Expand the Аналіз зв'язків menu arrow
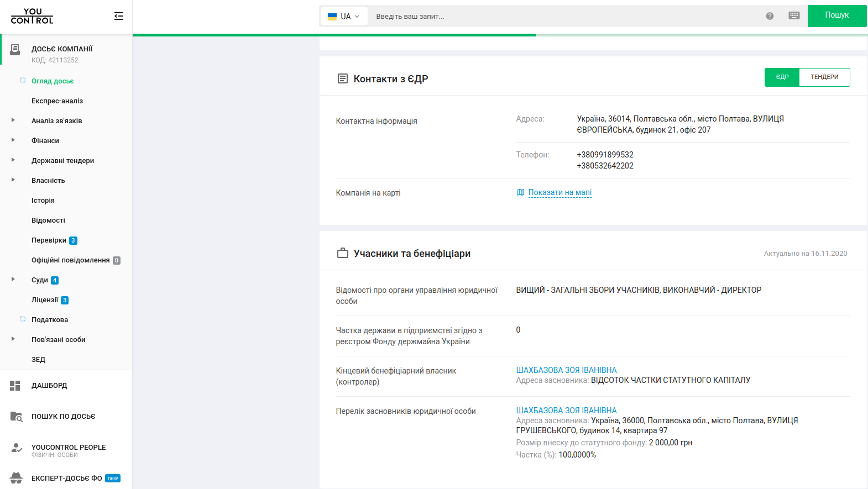This screenshot has width=868, height=489. [13, 120]
